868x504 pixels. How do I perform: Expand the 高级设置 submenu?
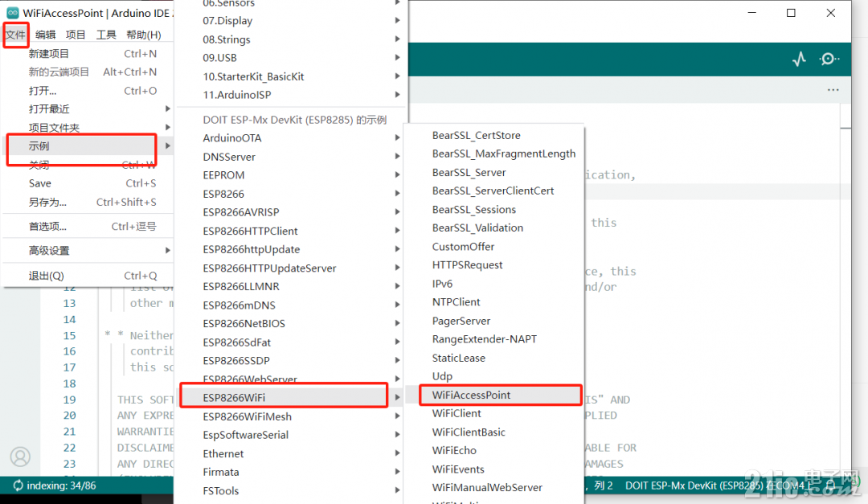pos(88,251)
